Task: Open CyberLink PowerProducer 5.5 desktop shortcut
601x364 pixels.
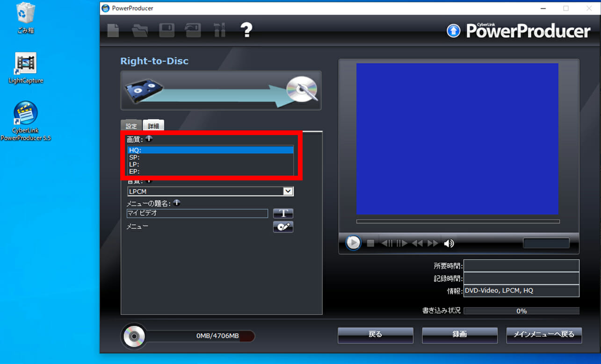Action: (x=26, y=121)
